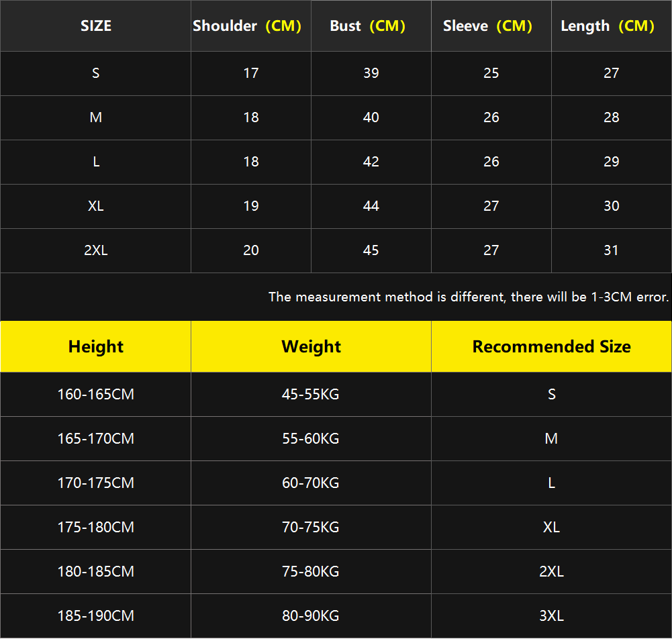
Task: Click the yellow Weight header
Action: (x=311, y=347)
